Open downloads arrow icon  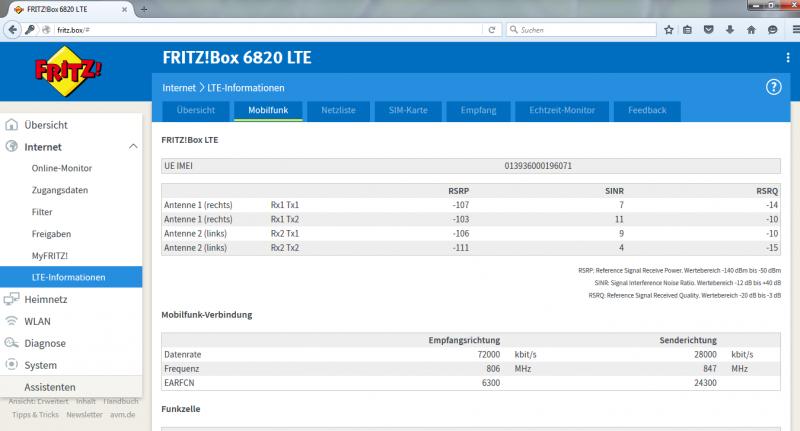click(730, 30)
